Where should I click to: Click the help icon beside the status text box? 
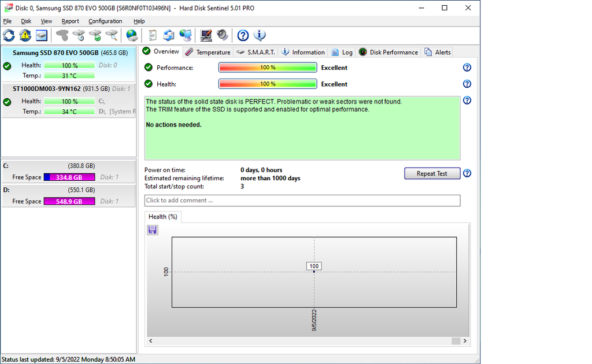[467, 101]
